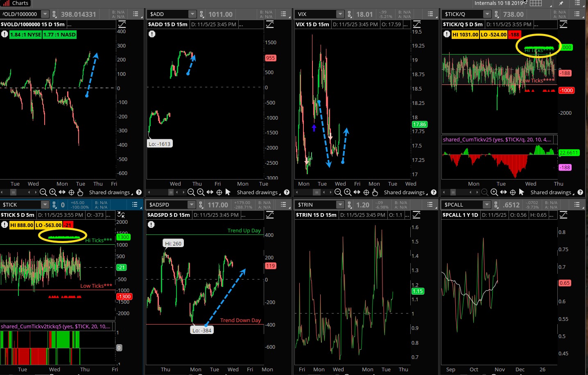Select crosshair pan tool under VIX chart
The image size is (588, 375).
pos(366,192)
